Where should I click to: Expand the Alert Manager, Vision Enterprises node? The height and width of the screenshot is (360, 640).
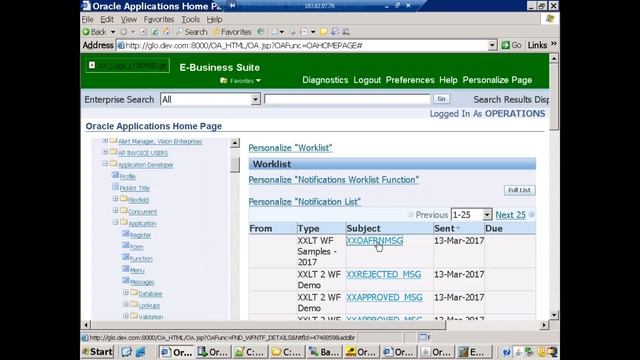pos(105,140)
